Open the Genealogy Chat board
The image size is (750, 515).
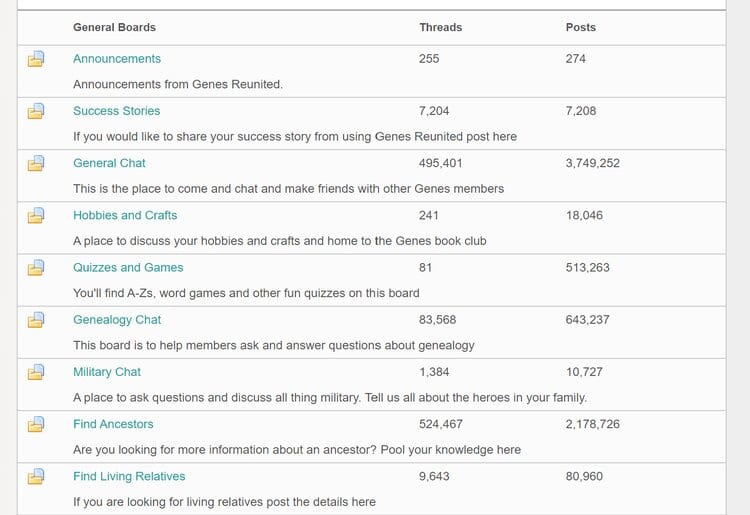coord(117,319)
